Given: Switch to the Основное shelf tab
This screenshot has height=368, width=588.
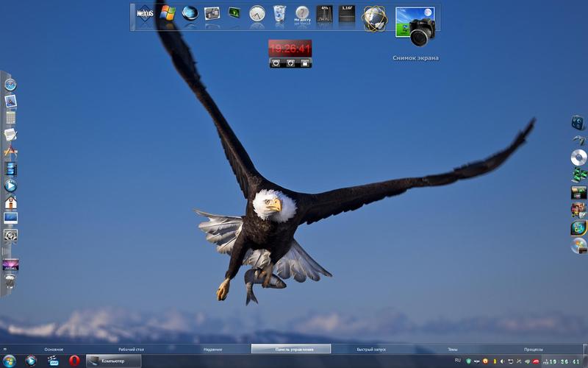Looking at the screenshot, I should (x=54, y=349).
